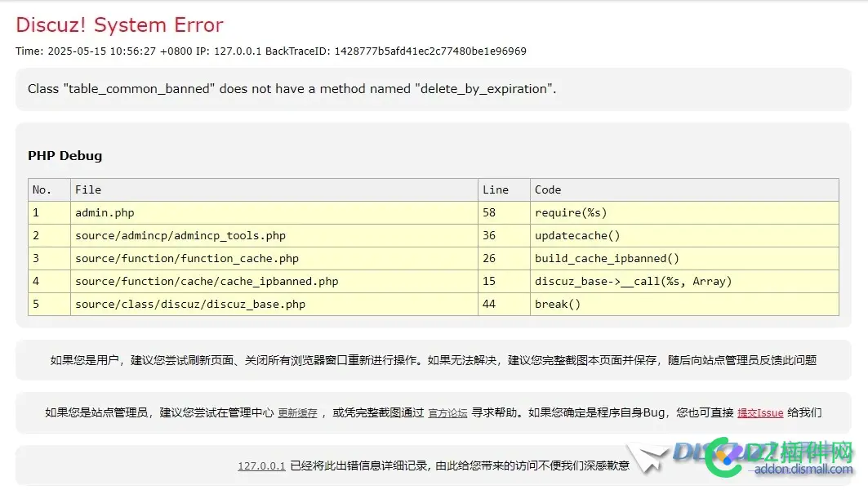Click the No. column header

(42, 189)
